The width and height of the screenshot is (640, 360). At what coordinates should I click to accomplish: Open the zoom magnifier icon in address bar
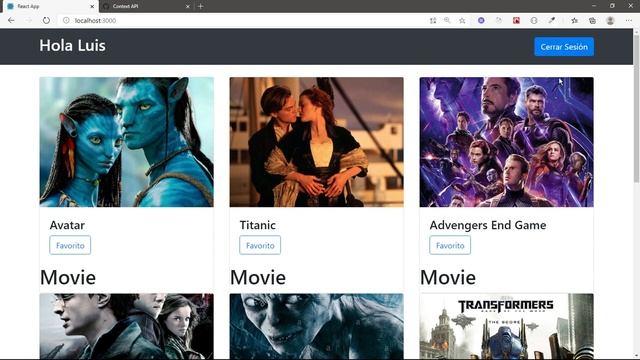point(447,20)
